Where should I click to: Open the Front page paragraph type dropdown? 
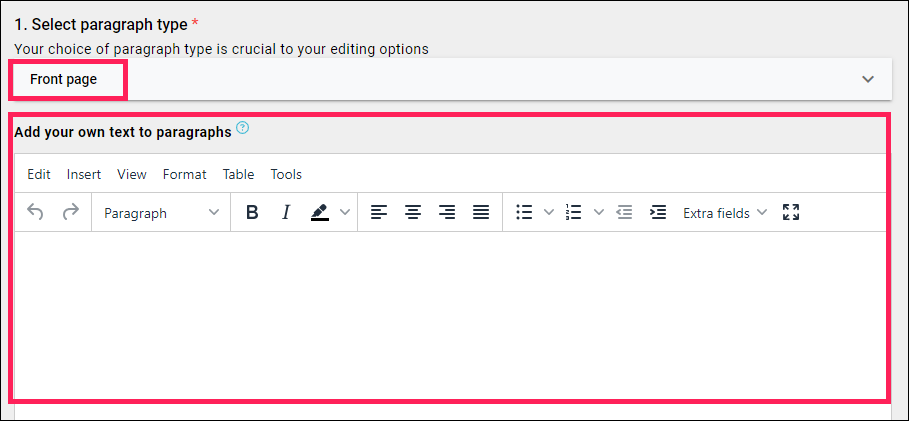(450, 79)
